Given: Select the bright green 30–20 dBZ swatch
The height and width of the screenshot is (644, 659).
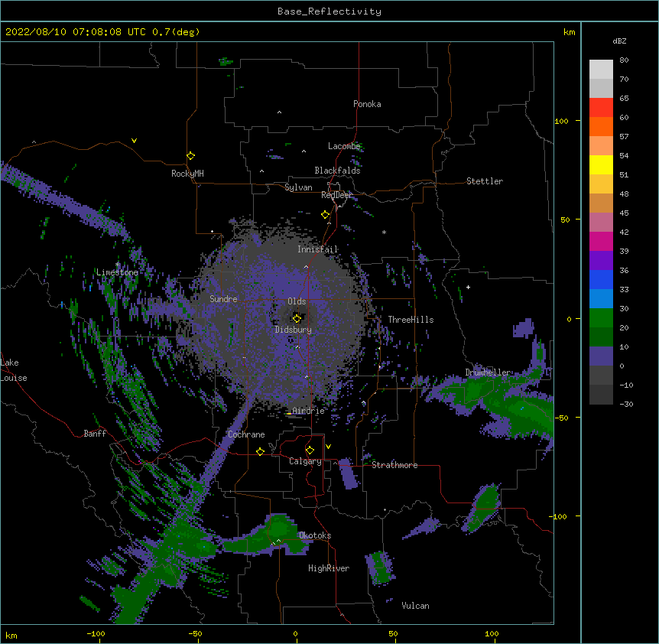Looking at the screenshot, I should point(601,318).
